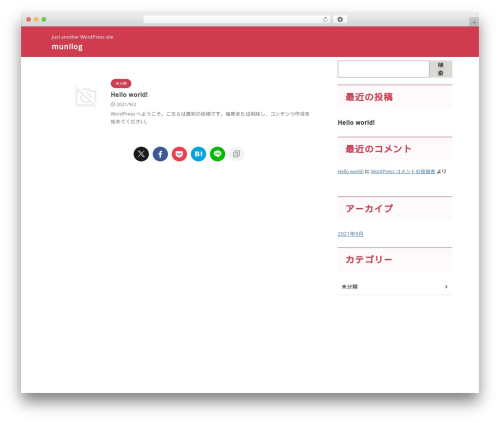Open Hello world! link in recent comments
The width and height of the screenshot is (500, 423).
(350, 171)
